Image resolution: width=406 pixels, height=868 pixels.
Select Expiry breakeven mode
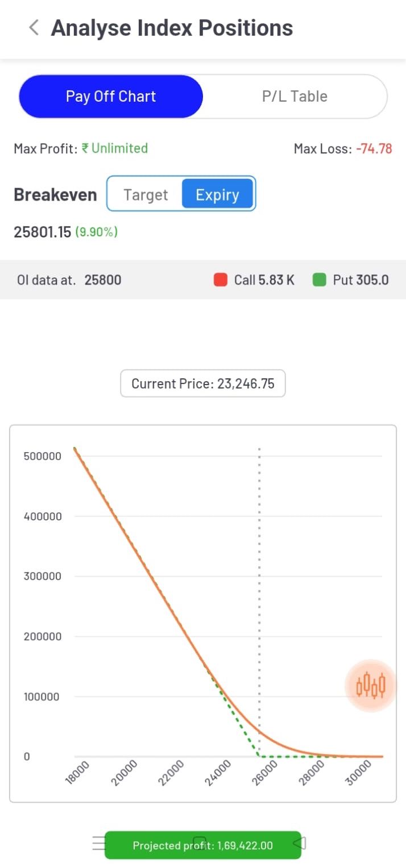click(217, 195)
